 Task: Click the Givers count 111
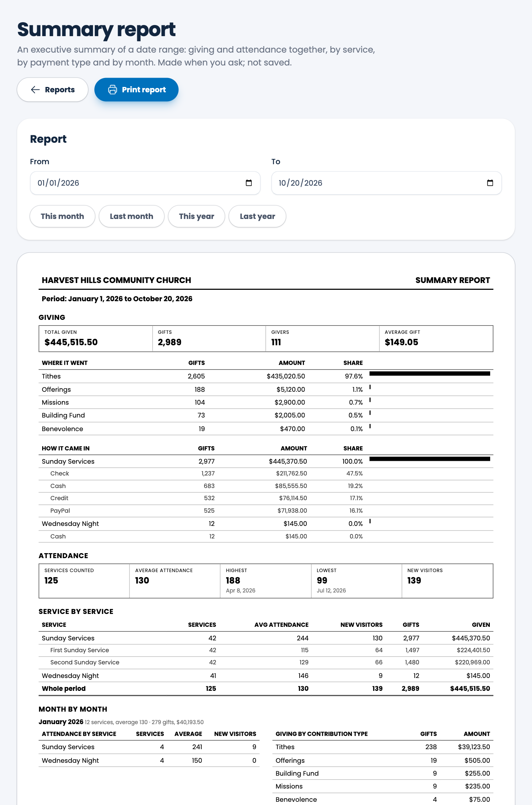pos(276,342)
